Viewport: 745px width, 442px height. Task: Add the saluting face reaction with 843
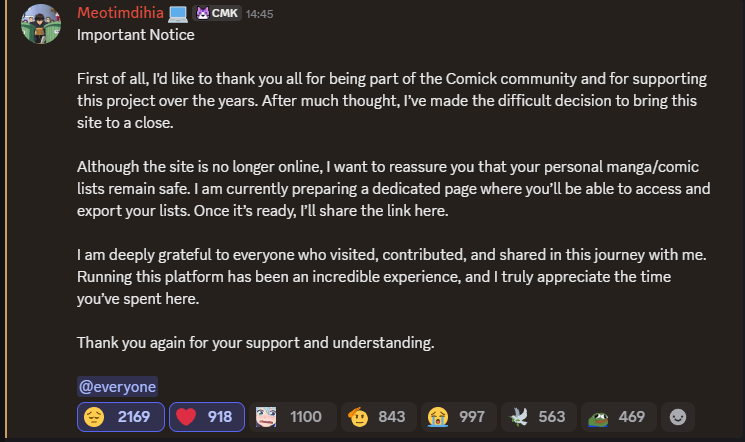coord(376,417)
